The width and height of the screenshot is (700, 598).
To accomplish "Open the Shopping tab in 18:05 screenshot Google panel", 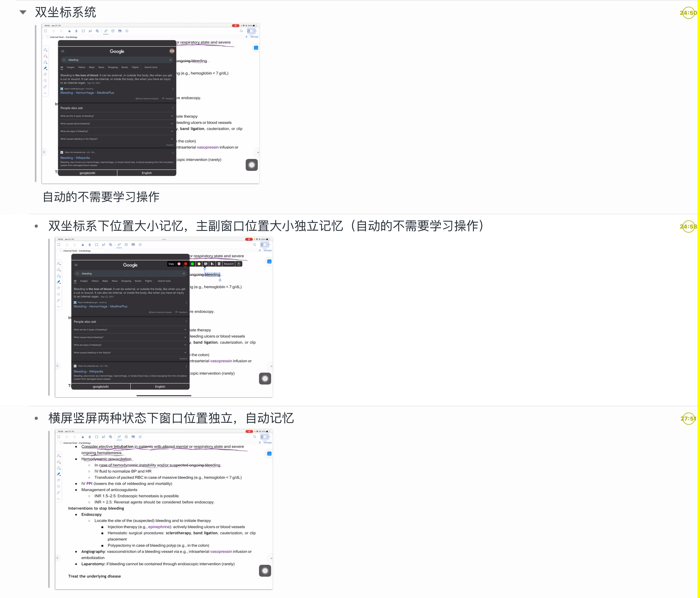I will click(126, 281).
